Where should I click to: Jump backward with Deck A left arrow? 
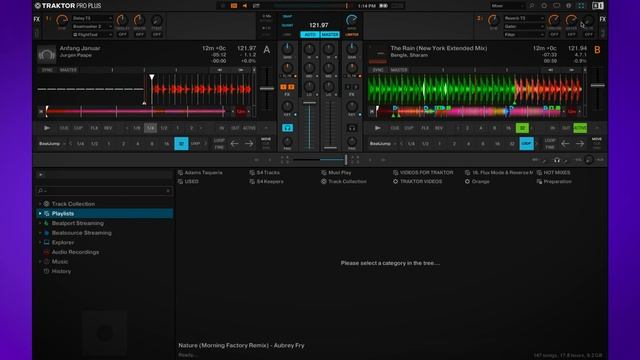coord(234,144)
